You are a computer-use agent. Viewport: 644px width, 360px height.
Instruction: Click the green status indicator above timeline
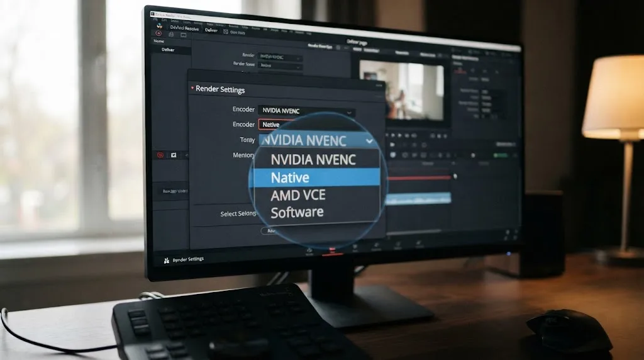pyautogui.click(x=500, y=155)
